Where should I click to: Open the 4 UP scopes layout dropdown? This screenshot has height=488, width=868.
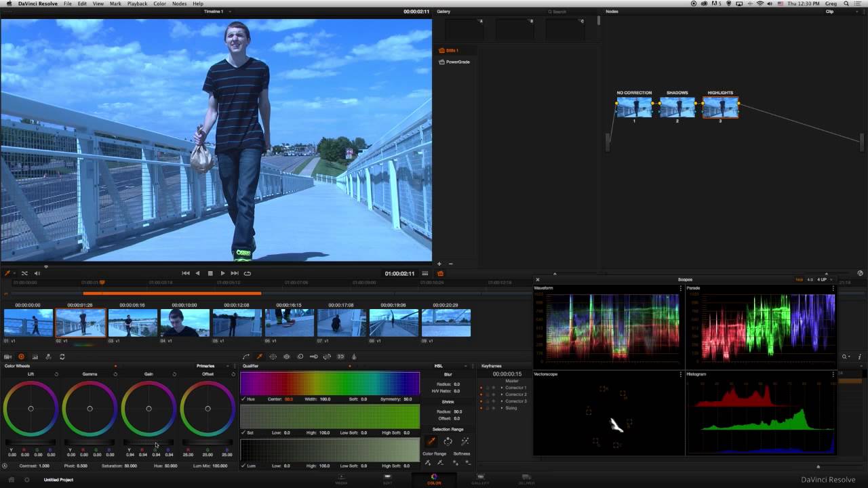point(825,279)
